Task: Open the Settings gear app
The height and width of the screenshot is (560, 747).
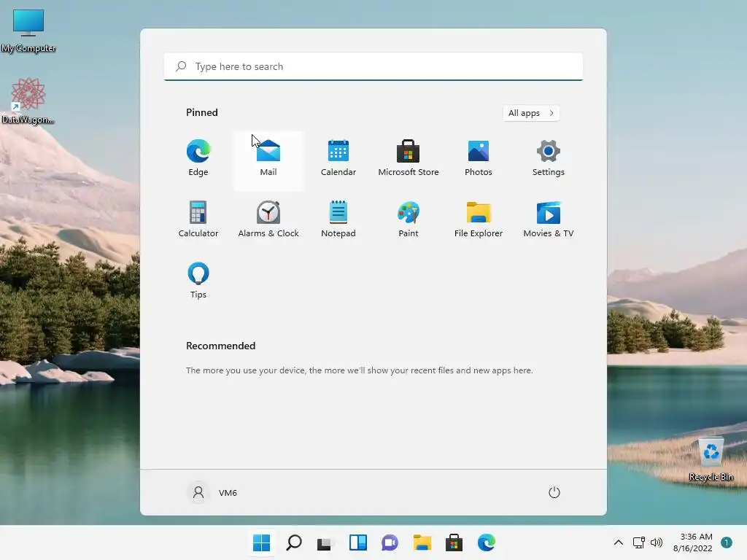Action: pyautogui.click(x=549, y=158)
